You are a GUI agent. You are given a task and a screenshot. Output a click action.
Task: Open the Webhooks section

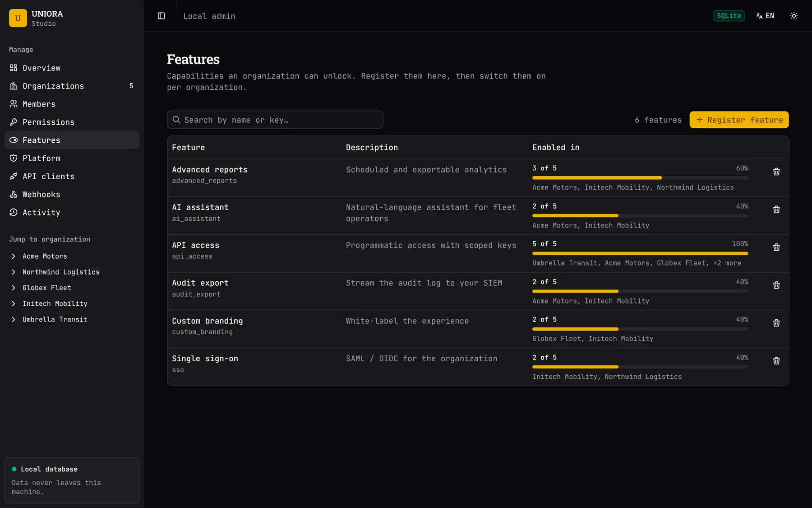tap(72, 194)
